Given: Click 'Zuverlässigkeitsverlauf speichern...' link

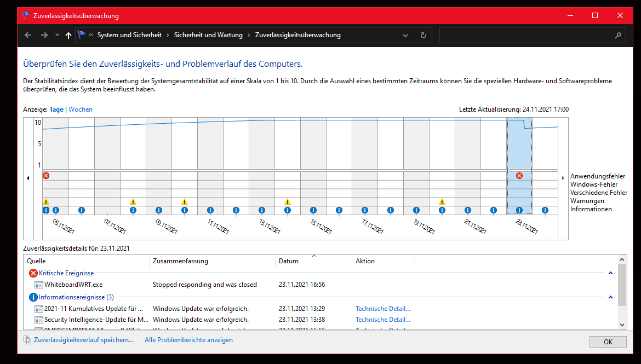Looking at the screenshot, I should click(x=84, y=340).
